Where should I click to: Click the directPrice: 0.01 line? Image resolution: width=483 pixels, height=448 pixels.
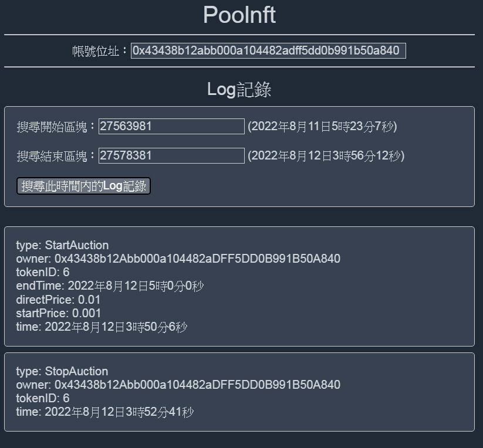click(x=58, y=300)
